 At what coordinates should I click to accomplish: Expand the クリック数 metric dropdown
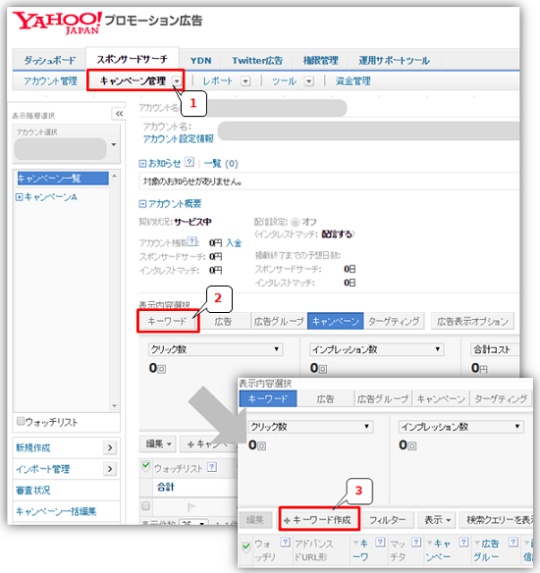click(216, 349)
